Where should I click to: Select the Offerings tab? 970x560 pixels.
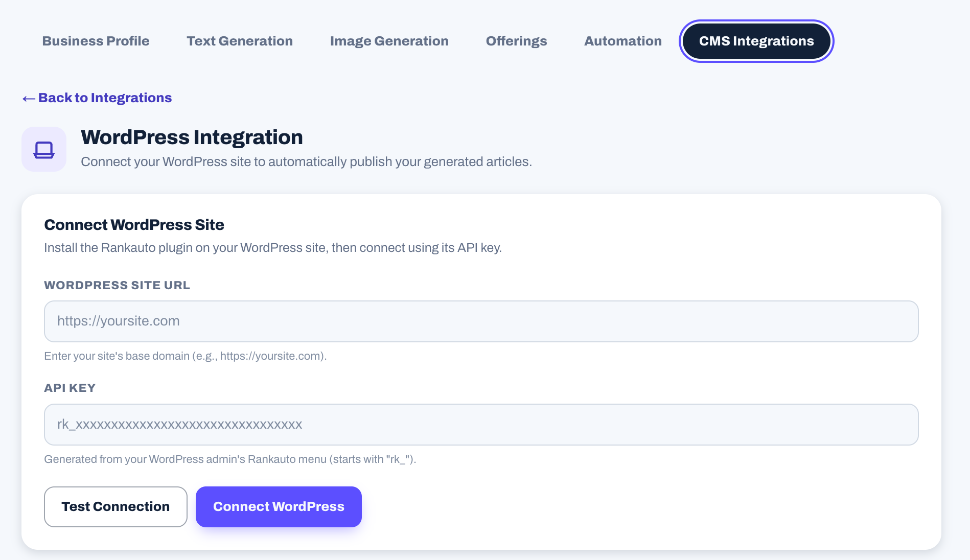pos(516,41)
